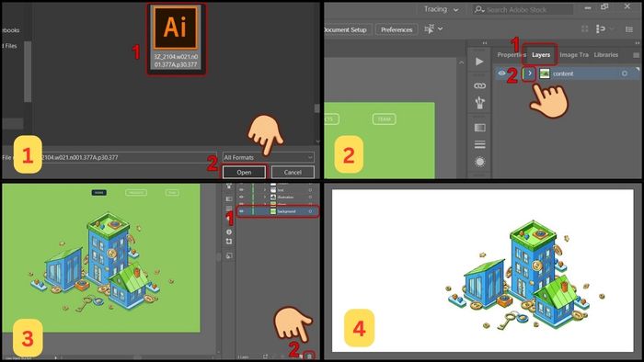Switch to the Image Trace tab
The image size is (644, 362).
tap(574, 54)
